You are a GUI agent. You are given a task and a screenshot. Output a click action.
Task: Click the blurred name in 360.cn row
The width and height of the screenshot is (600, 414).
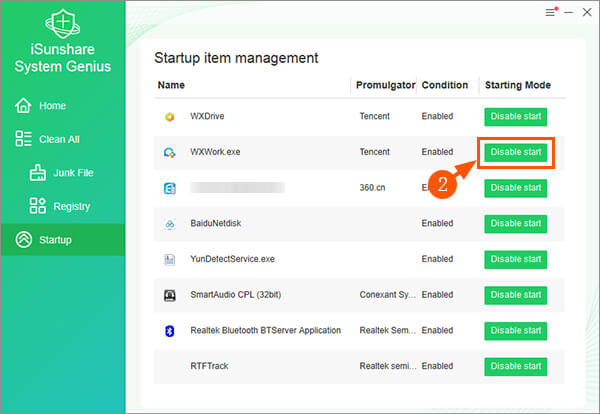coord(237,187)
